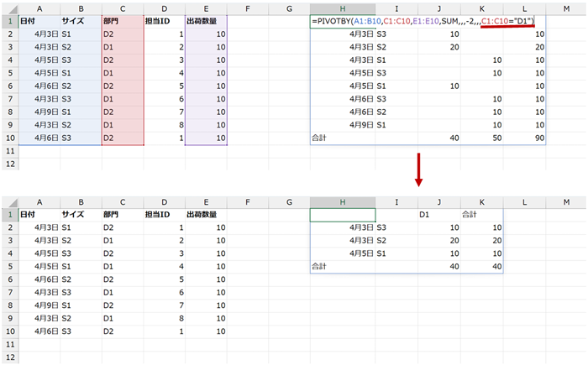This screenshot has width=588, height=365.
Task: Click cell C3 'D1' in upper sheet
Action: click(x=123, y=47)
